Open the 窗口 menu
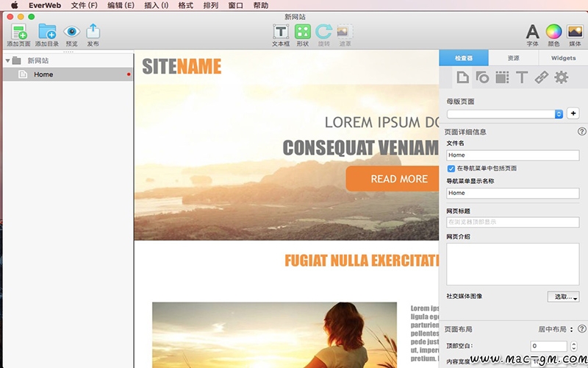Viewport: 588px width, 368px height. [x=235, y=5]
